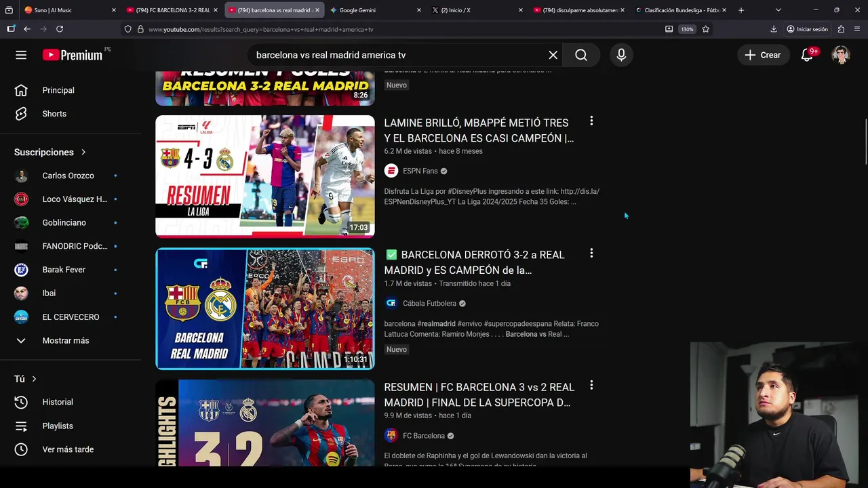The height and width of the screenshot is (488, 868).
Task: Click the magnifier search button
Action: click(x=581, y=55)
